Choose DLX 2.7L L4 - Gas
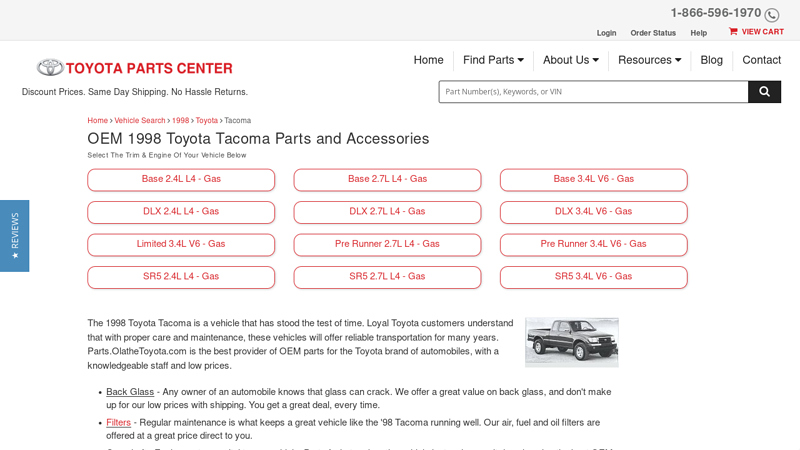The height and width of the screenshot is (450, 800). pos(387,212)
